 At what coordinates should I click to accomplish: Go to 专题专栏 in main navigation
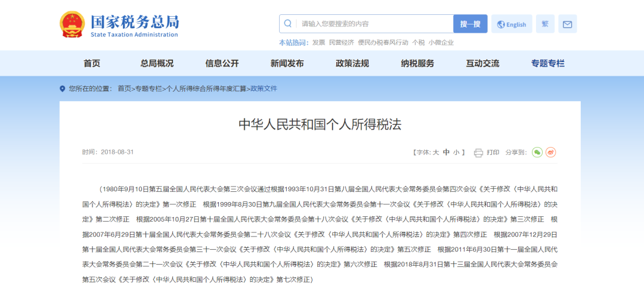pos(547,64)
